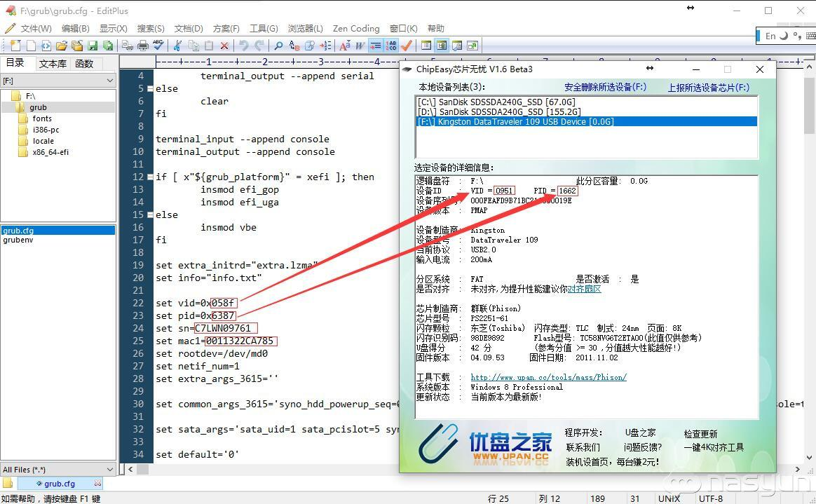Screen dimensions: 816x504
Task: Redo the edit using the toolbar arrow
Action: [x=259, y=46]
